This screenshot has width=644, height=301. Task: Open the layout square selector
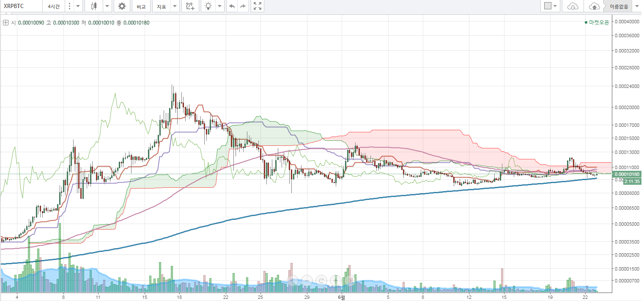pos(551,6)
